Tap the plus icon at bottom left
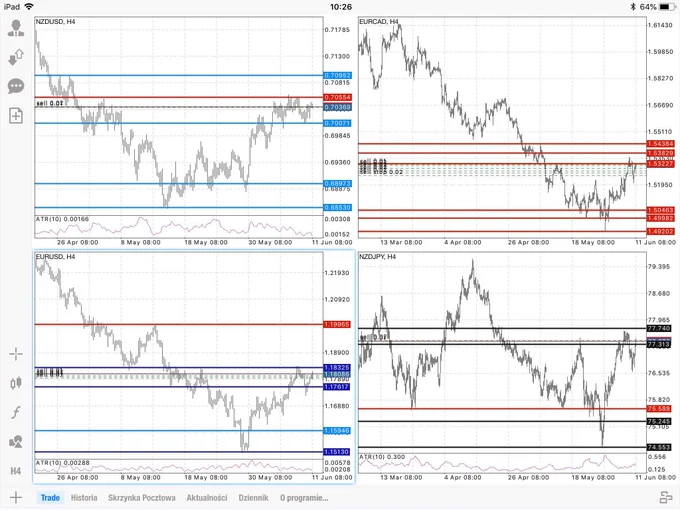The image size is (680, 510). tap(16, 497)
